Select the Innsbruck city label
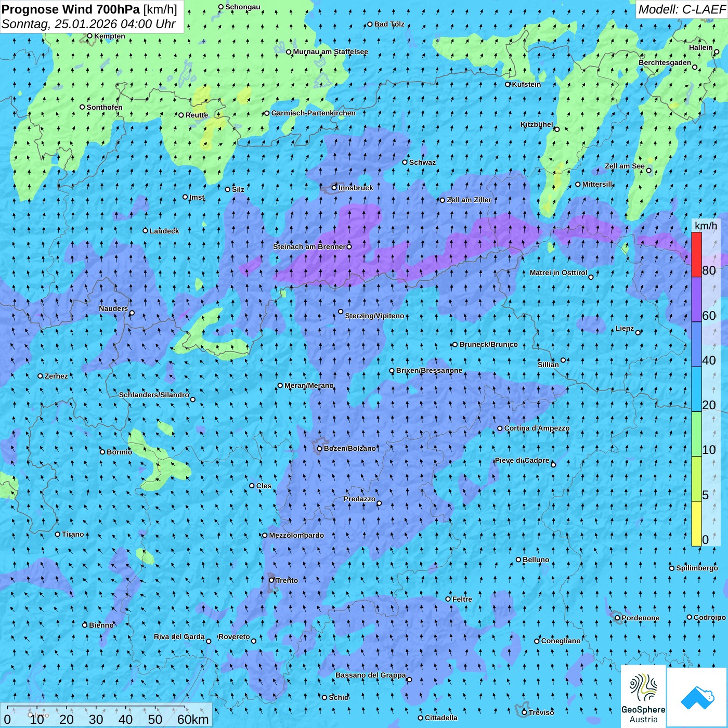 (356, 188)
